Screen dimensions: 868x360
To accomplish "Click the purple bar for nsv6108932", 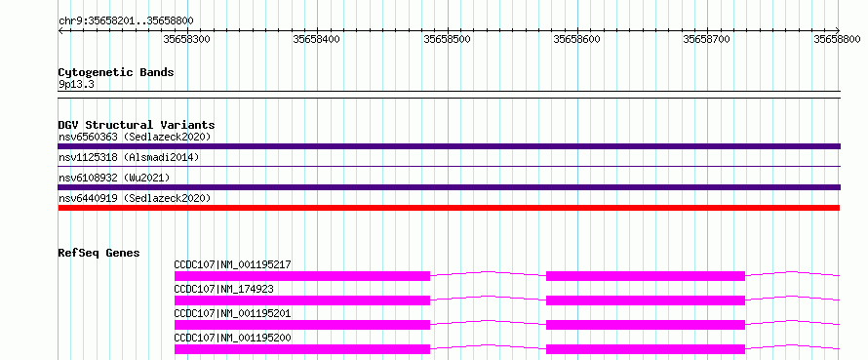I will [x=449, y=187].
